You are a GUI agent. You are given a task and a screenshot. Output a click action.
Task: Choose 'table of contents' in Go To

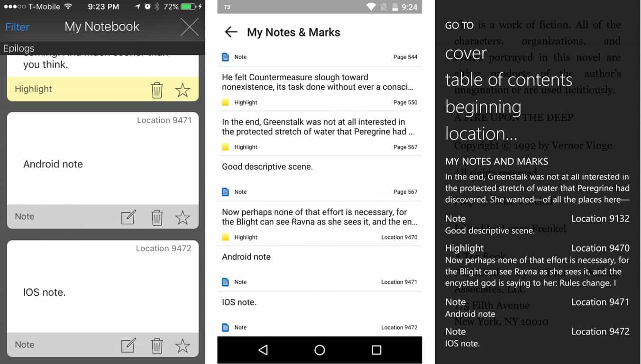(x=508, y=80)
